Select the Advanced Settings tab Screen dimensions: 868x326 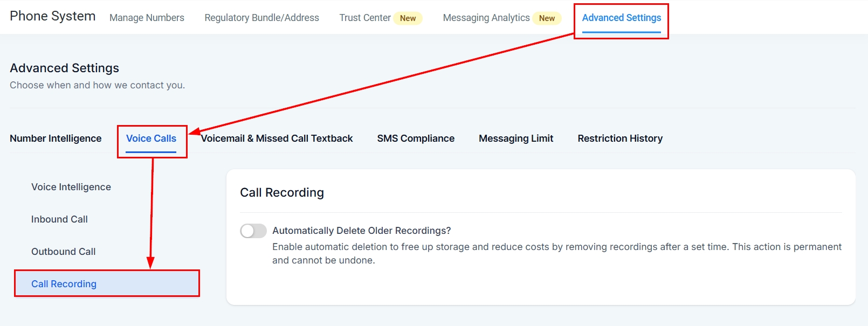click(621, 18)
